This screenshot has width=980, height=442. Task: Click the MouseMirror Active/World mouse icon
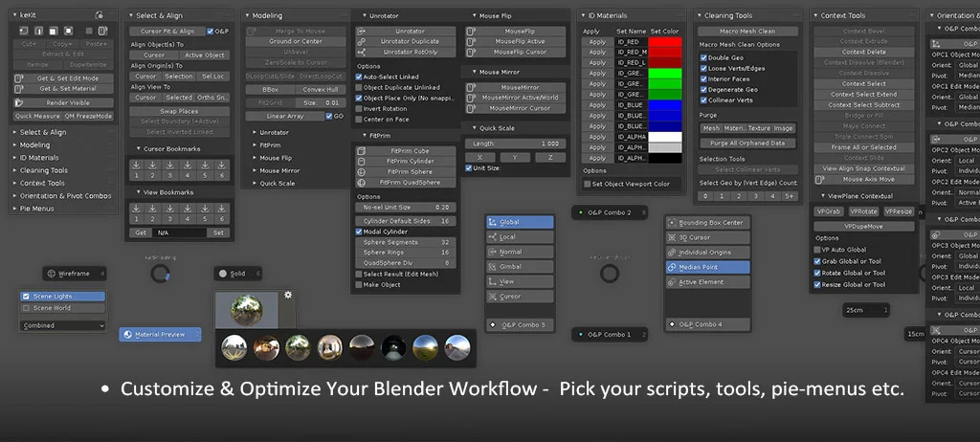coord(470,98)
